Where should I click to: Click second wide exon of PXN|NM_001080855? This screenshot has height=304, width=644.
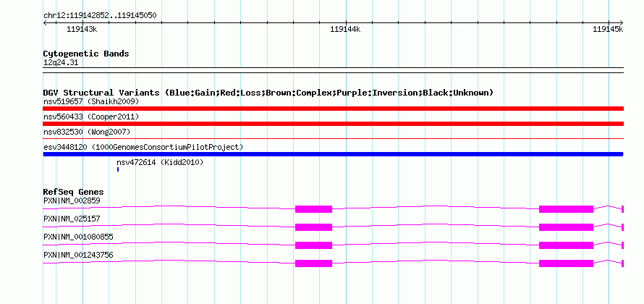click(566, 245)
